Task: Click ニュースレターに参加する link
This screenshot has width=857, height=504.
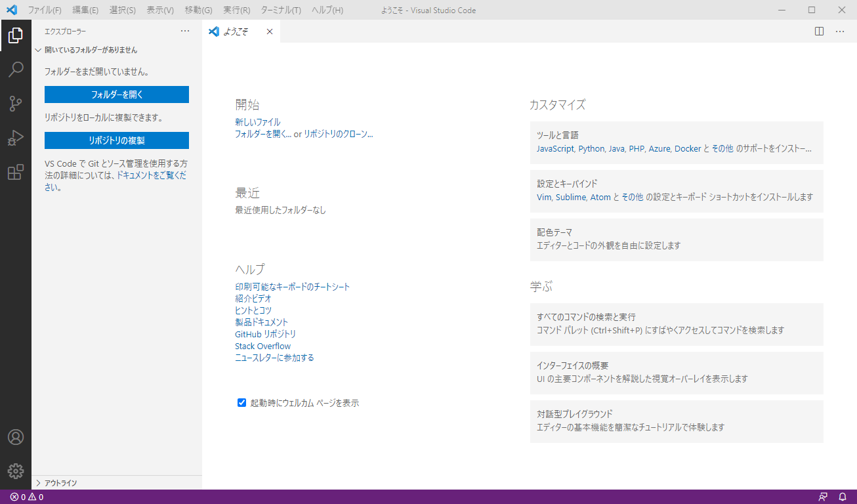Action: click(x=274, y=358)
